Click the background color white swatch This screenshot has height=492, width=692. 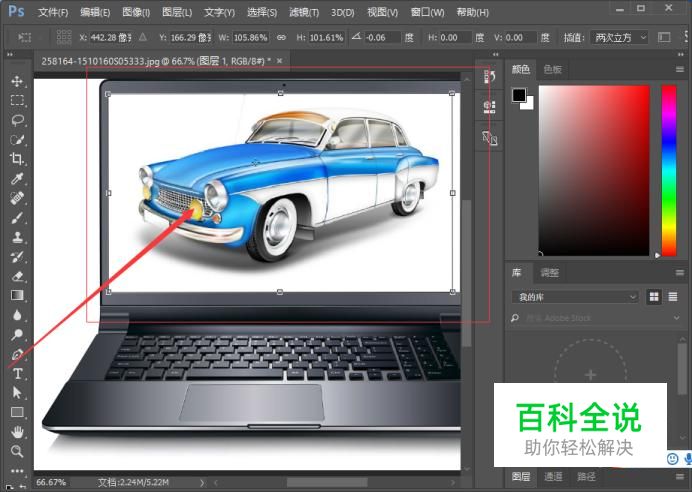click(529, 105)
